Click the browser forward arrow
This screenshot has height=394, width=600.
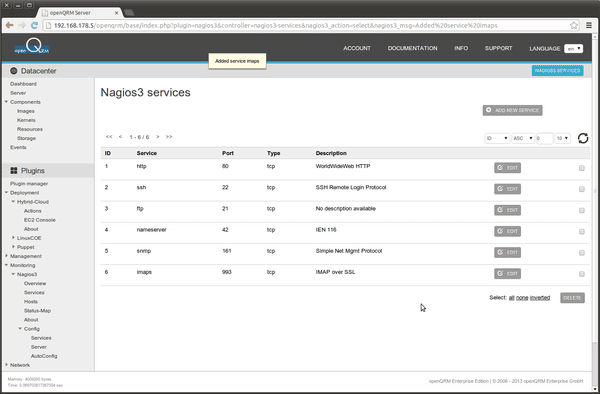(x=22, y=25)
